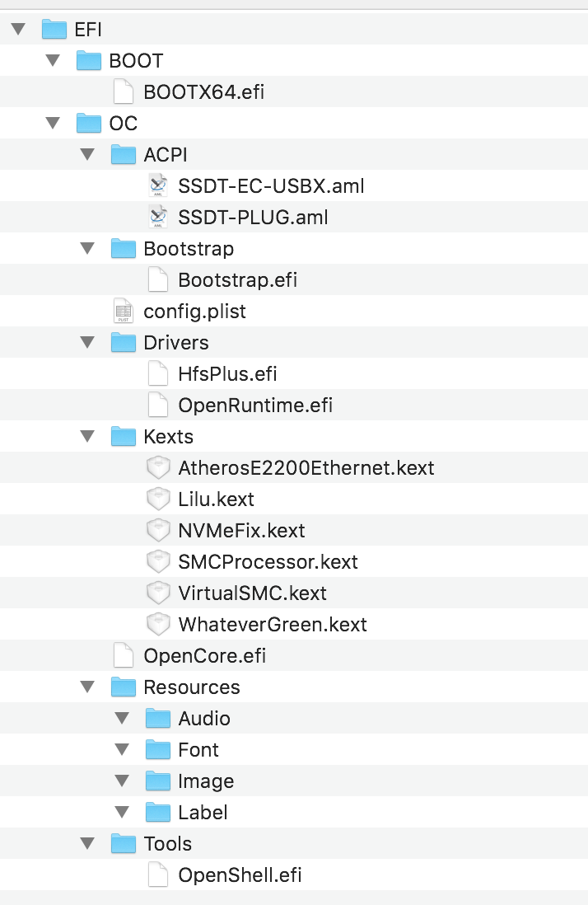Select the HfsPlus.efi file name
Screen dimensions: 588x905
pos(227,374)
